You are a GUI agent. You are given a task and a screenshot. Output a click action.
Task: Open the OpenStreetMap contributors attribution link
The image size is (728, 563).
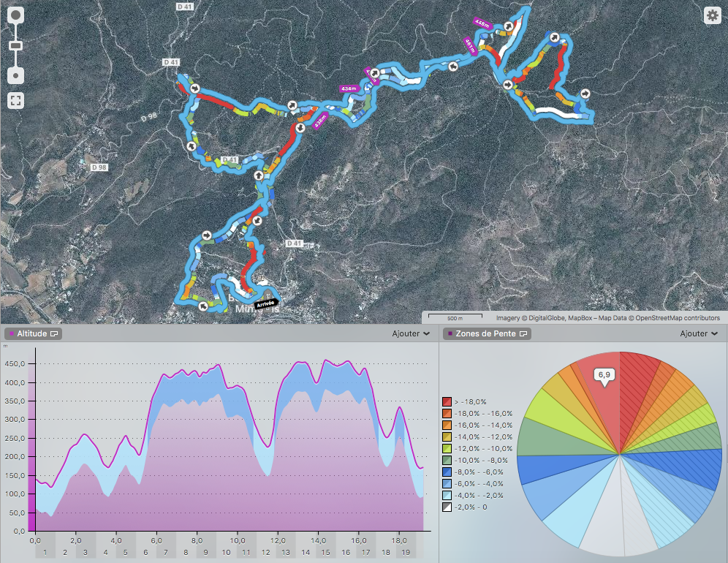pyautogui.click(x=676, y=318)
